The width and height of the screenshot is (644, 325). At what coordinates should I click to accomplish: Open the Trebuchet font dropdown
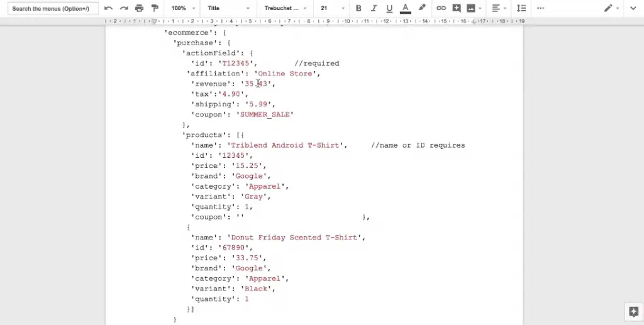click(285, 8)
